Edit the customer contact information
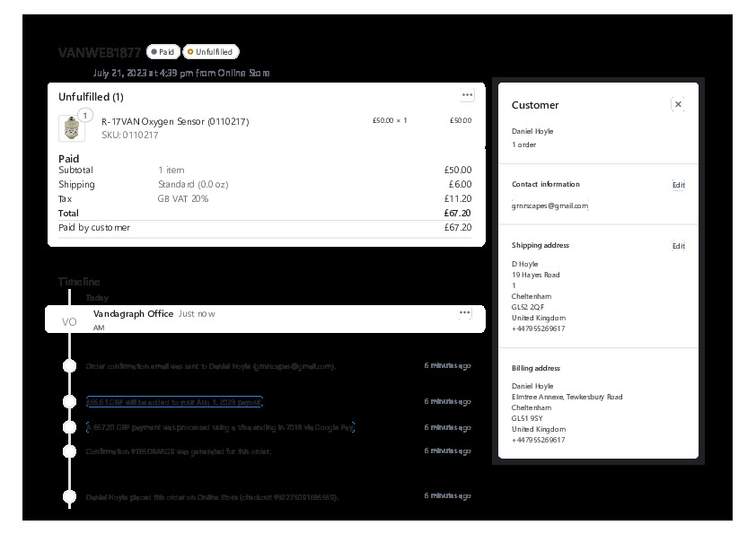Screen dimensions: 756x534 pyautogui.click(x=678, y=185)
